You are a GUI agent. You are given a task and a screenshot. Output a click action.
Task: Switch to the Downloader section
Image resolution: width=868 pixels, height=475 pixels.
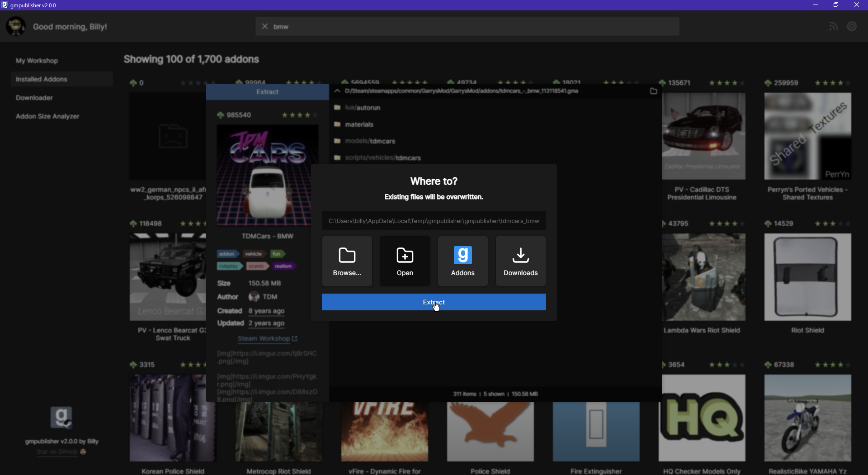click(x=33, y=97)
